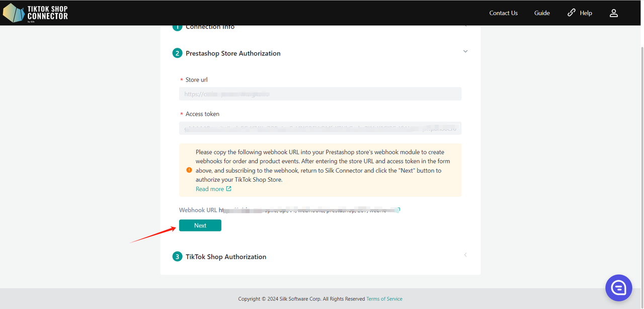Click the orange warning icon in the notice

[189, 170]
